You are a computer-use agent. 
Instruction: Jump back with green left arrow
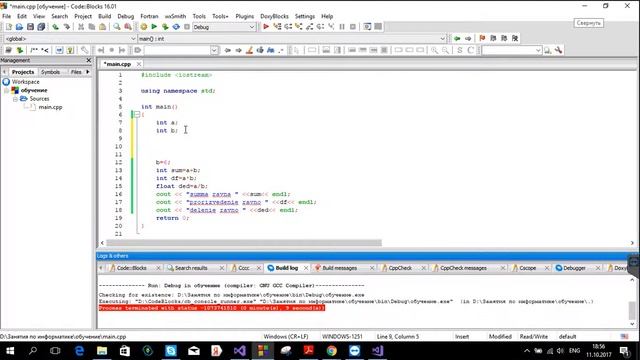(457, 38)
